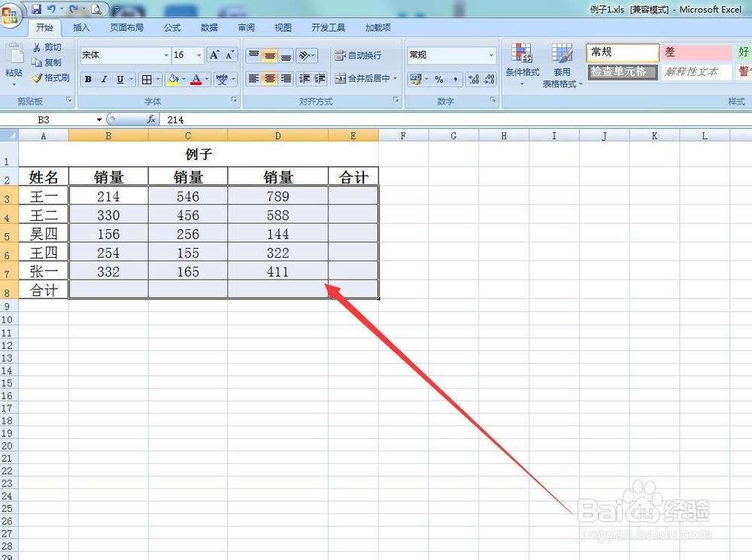Viewport: 752px width, 560px height.
Task: Expand the borders dropdown arrow
Action: click(x=157, y=79)
